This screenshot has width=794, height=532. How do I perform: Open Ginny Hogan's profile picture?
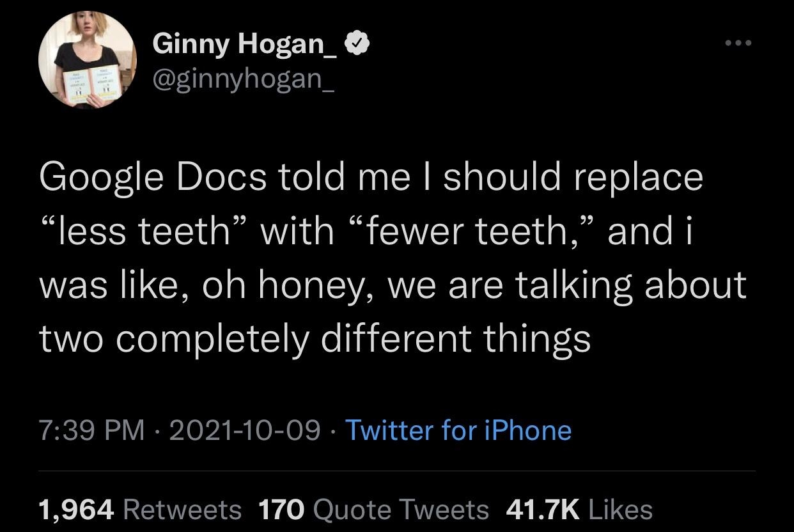[x=88, y=59]
